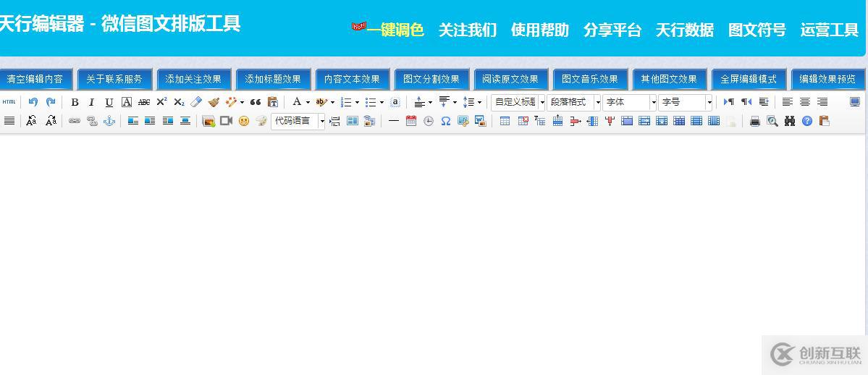
Task: Insert an anchor
Action: pos(109,121)
